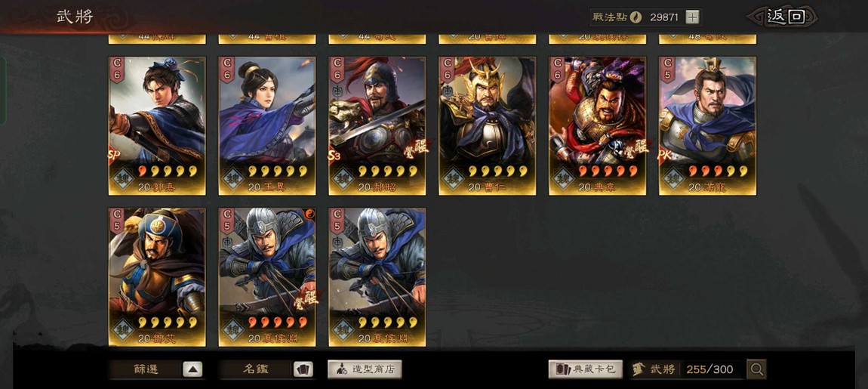Expand the 篩選 filter arrow
The height and width of the screenshot is (389, 868).
(x=192, y=369)
